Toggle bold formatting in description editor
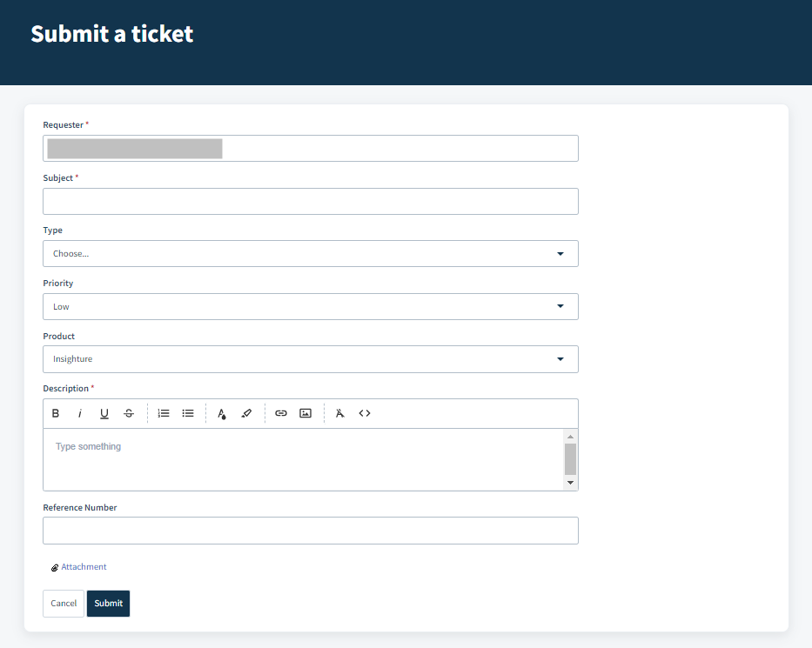The height and width of the screenshot is (648, 812). 56,413
